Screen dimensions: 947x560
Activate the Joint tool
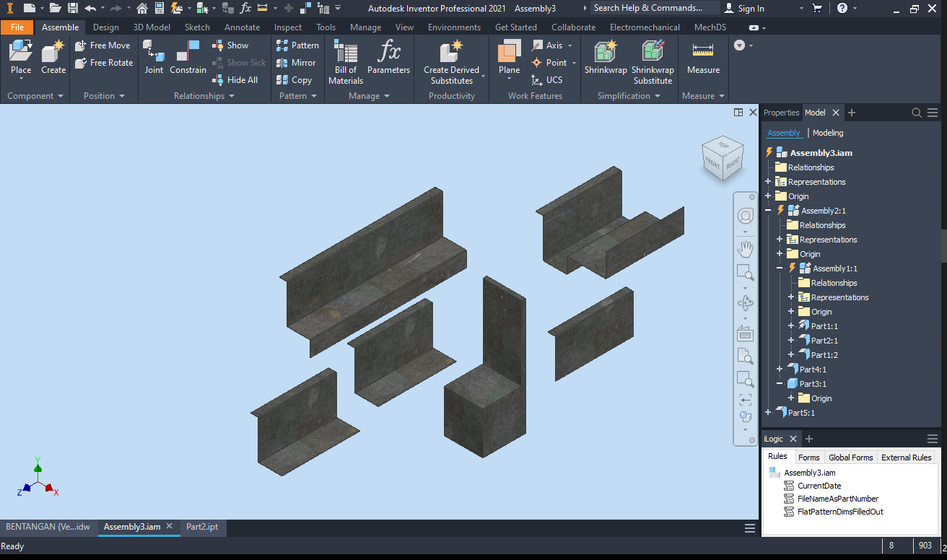[154, 58]
